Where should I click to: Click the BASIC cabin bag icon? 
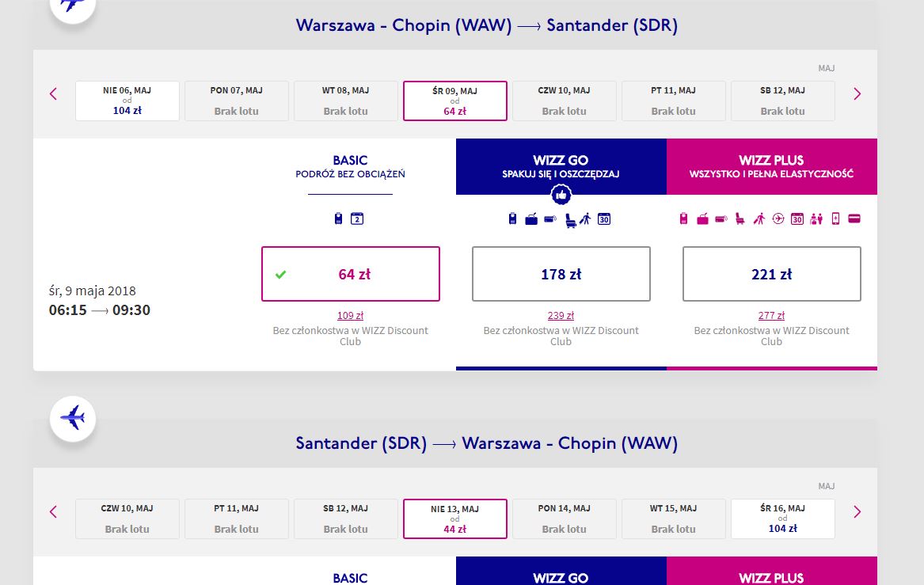pos(338,218)
